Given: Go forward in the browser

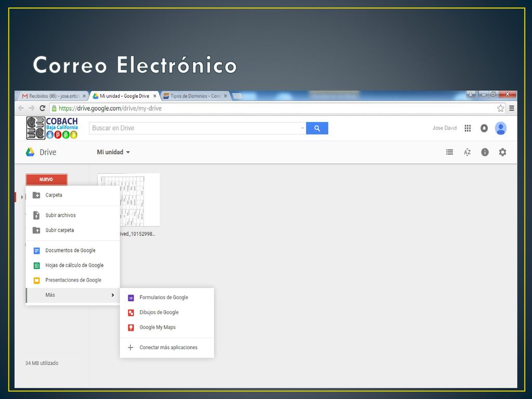Looking at the screenshot, I should tap(32, 108).
